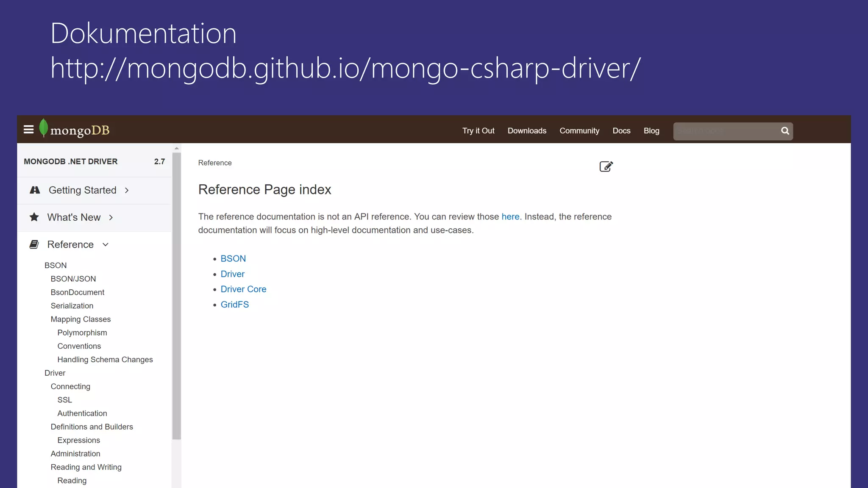868x488 pixels.
Task: Open the hamburger menu icon
Action: (x=28, y=130)
